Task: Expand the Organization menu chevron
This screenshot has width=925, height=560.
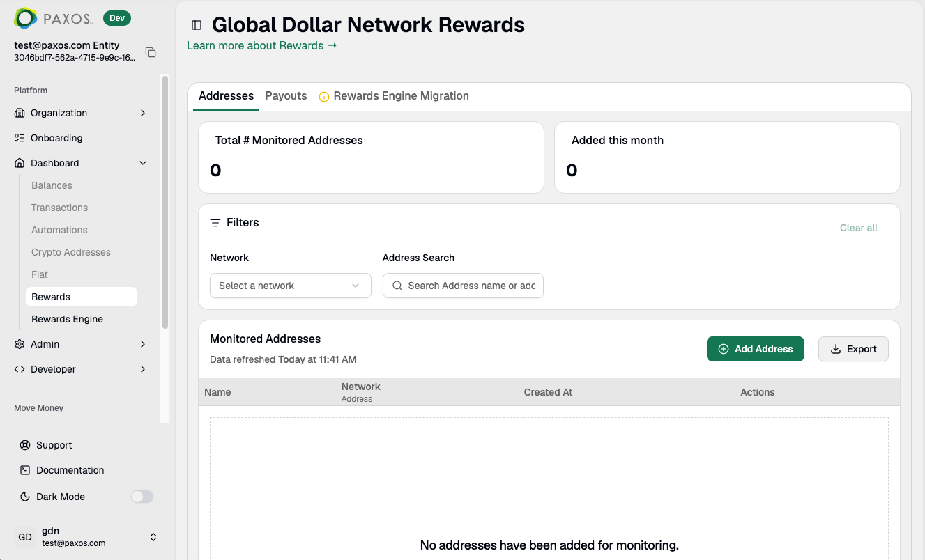Action: tap(143, 113)
